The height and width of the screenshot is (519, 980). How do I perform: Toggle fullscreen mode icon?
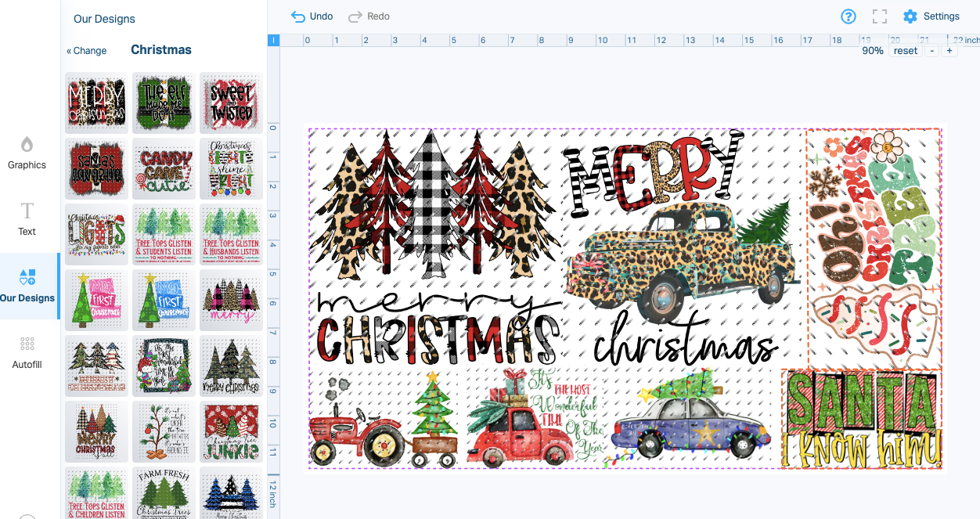tap(880, 16)
